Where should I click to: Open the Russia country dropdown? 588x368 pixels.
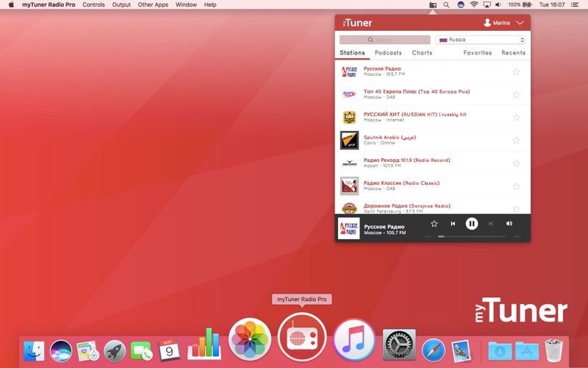click(x=481, y=40)
